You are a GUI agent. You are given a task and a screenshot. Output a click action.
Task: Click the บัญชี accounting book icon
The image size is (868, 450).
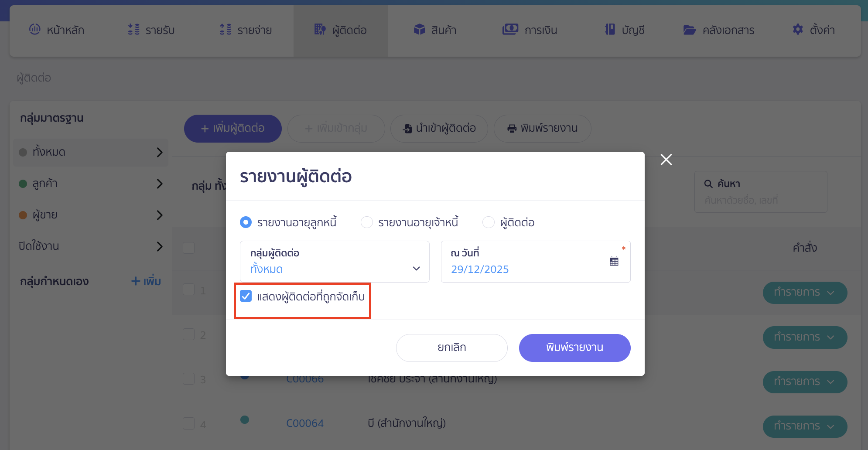pos(609,30)
